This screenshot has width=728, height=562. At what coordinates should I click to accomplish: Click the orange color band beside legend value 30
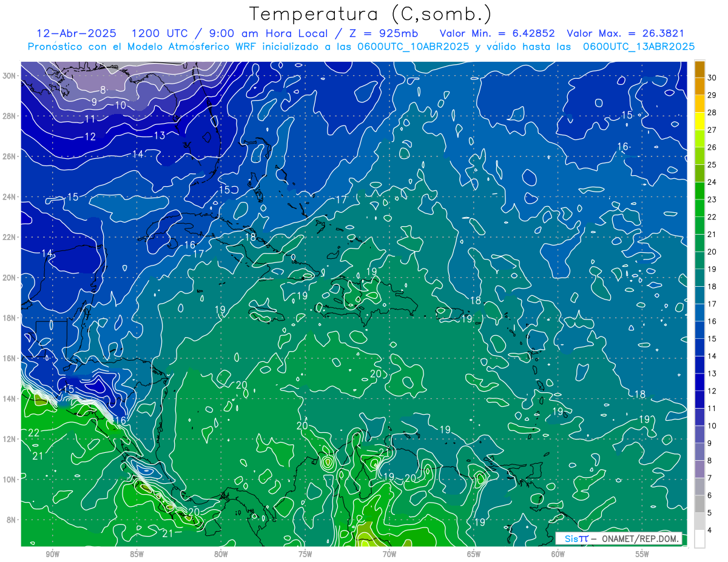coord(699,69)
